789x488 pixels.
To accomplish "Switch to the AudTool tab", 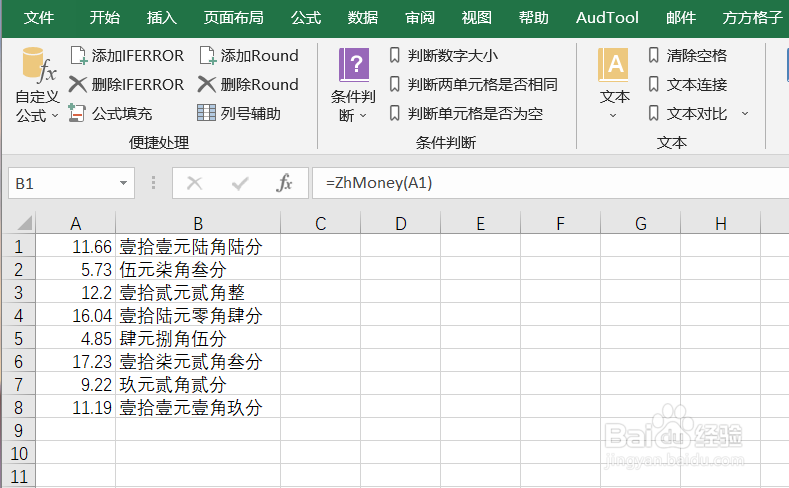I will 607,18.
